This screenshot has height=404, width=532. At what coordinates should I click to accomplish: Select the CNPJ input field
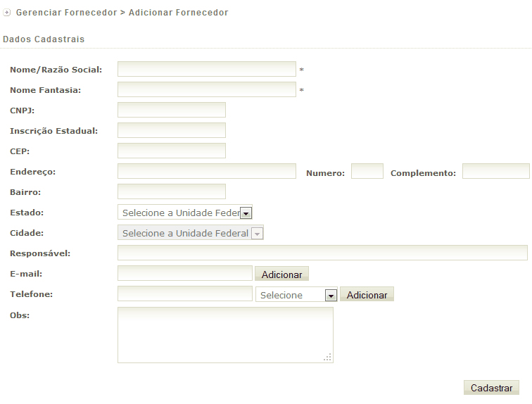[x=171, y=110]
